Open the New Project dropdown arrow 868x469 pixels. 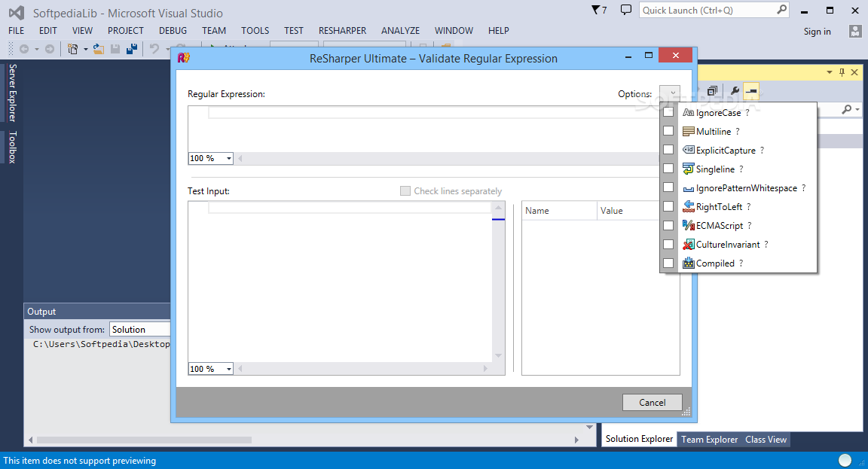click(85, 49)
